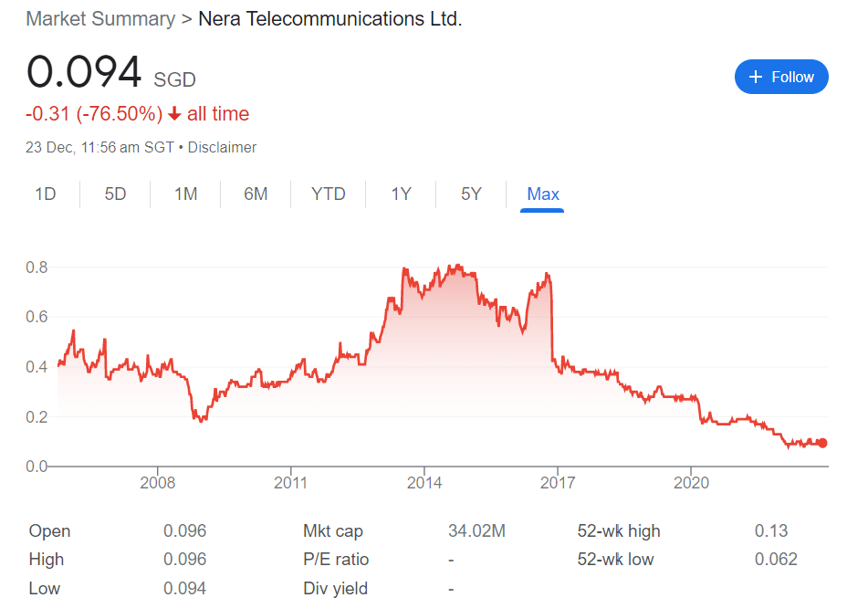Select the 5Y time range tab

coord(471,194)
